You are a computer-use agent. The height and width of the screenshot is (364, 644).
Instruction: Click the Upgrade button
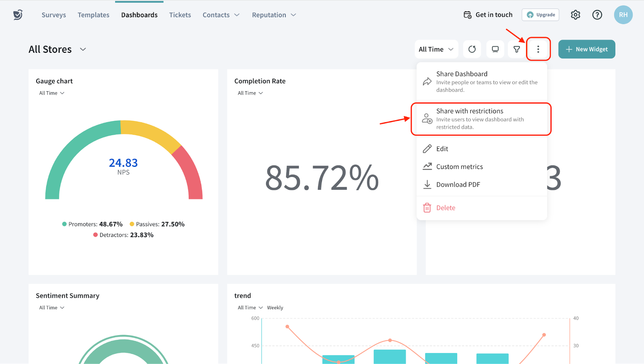pyautogui.click(x=540, y=15)
